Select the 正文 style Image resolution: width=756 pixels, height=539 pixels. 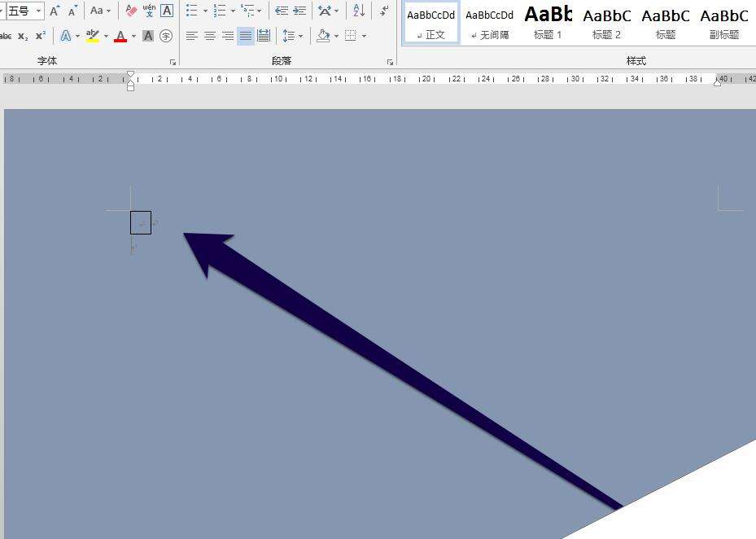[431, 23]
